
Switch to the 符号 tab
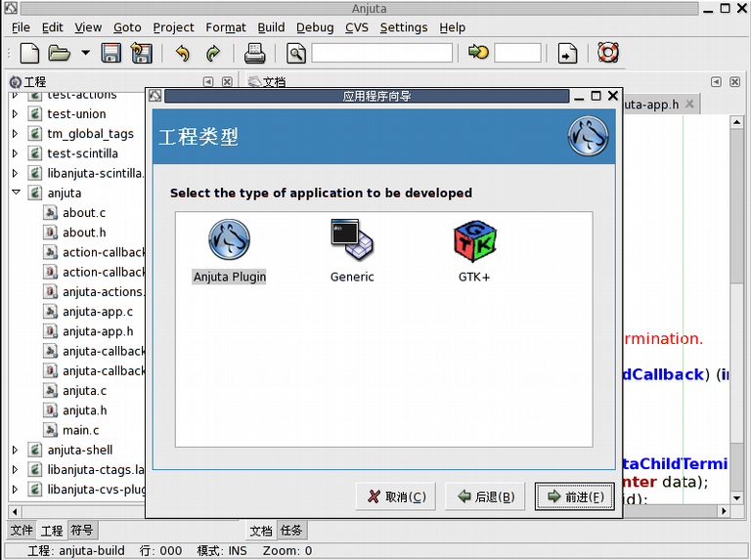point(82,531)
